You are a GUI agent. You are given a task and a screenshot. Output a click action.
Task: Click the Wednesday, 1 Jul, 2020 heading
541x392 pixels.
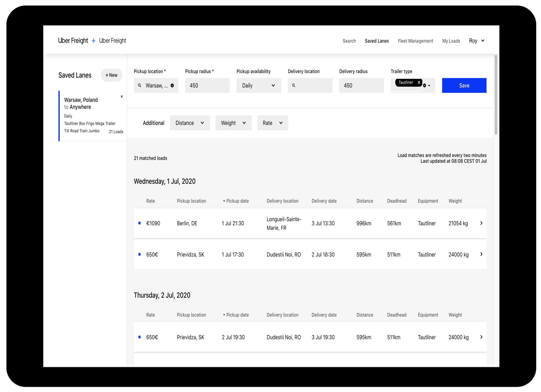tap(164, 181)
